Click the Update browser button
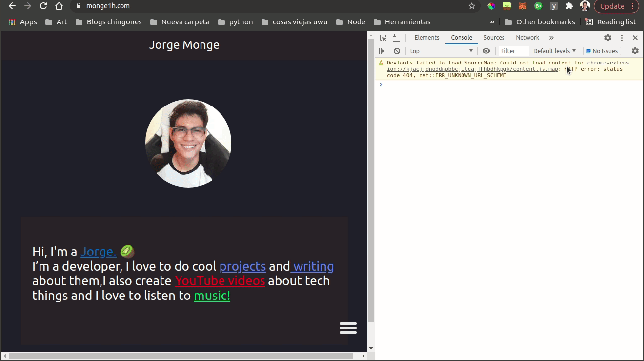Image resolution: width=644 pixels, height=361 pixels. pos(616,6)
